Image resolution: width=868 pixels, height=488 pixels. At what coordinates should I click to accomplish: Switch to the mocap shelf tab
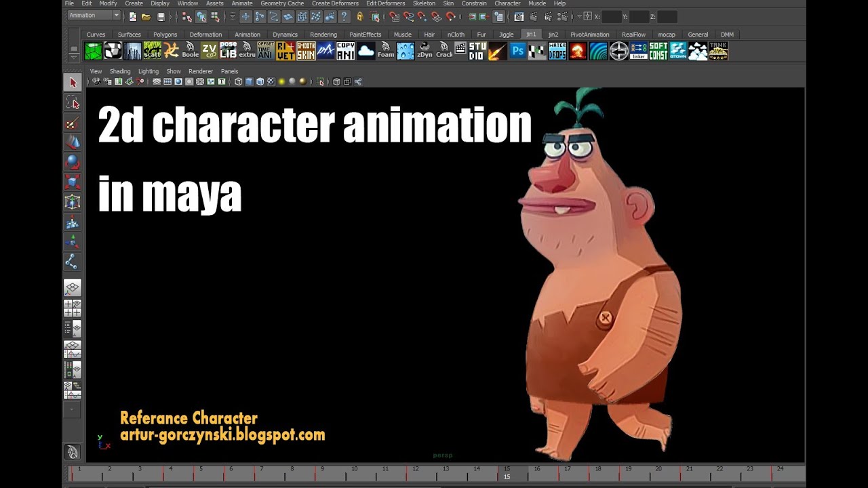pyautogui.click(x=667, y=35)
